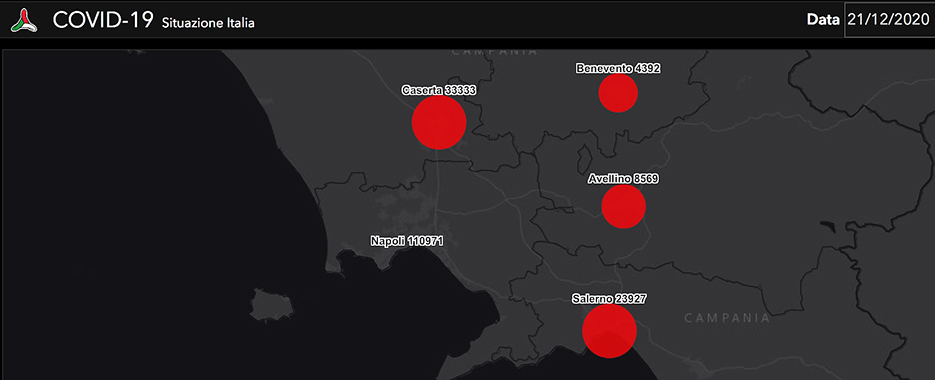
Task: Select the red circle marker for Avellino
Action: point(624,206)
